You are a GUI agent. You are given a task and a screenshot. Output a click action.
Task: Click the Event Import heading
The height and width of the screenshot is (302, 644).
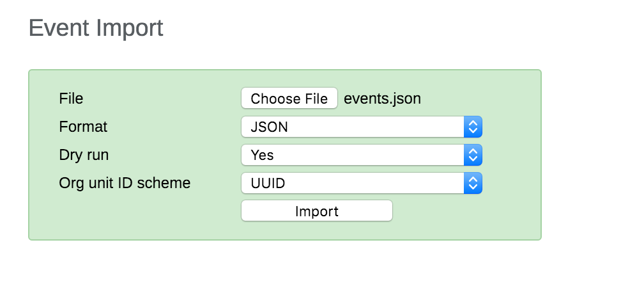tap(96, 28)
